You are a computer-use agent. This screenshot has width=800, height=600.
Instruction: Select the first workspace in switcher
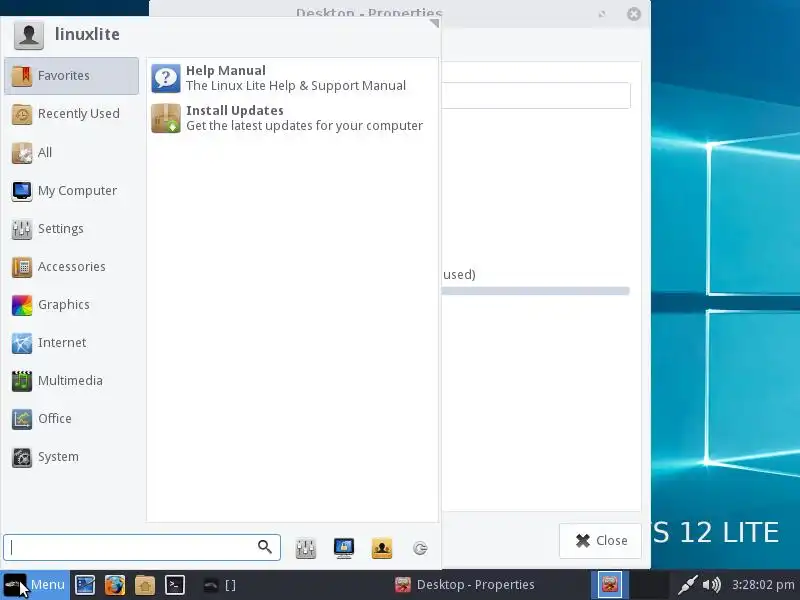[610, 585]
